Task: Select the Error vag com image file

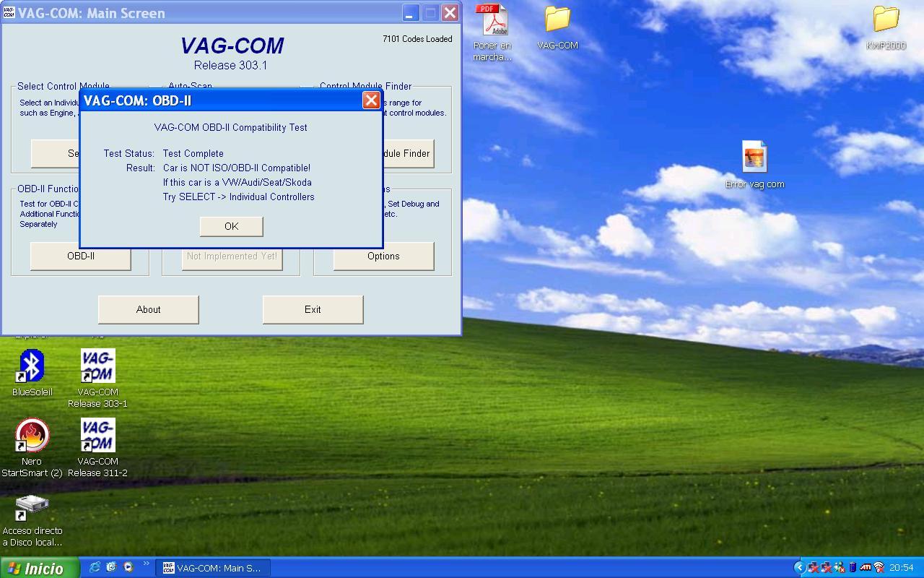Action: coord(754,165)
